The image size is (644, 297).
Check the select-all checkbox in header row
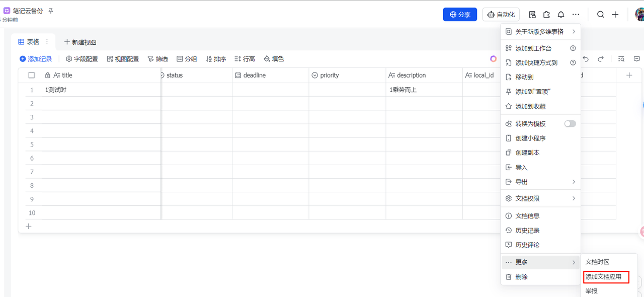(x=32, y=75)
